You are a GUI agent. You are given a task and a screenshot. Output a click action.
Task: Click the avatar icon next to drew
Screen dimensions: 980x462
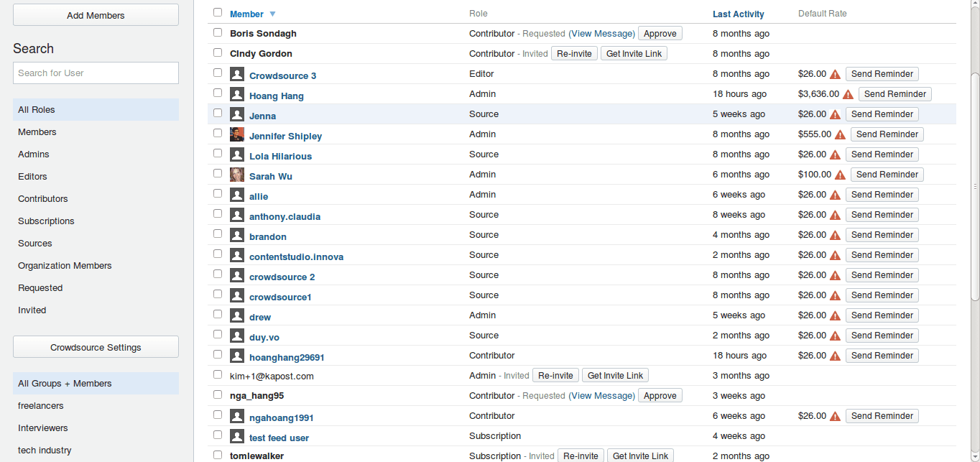pos(237,315)
